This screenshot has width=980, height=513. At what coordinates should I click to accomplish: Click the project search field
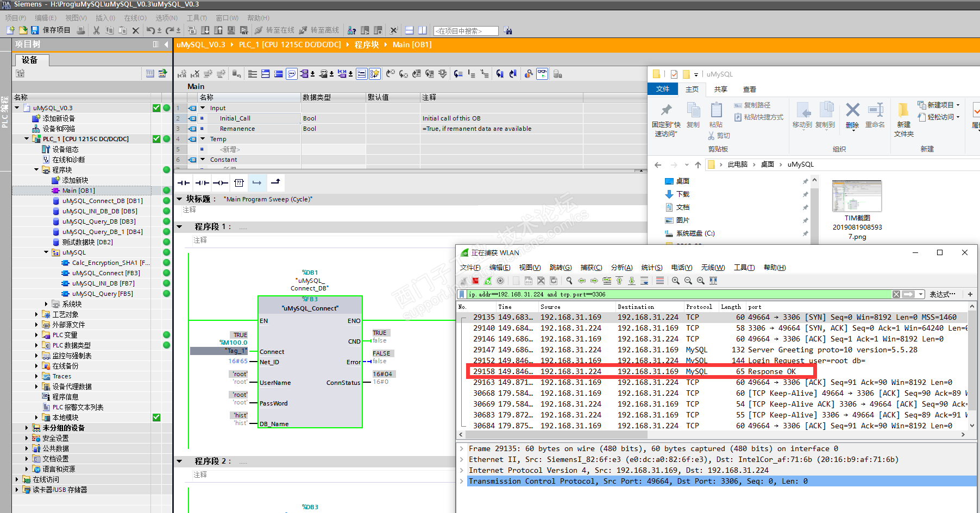pyautogui.click(x=466, y=31)
